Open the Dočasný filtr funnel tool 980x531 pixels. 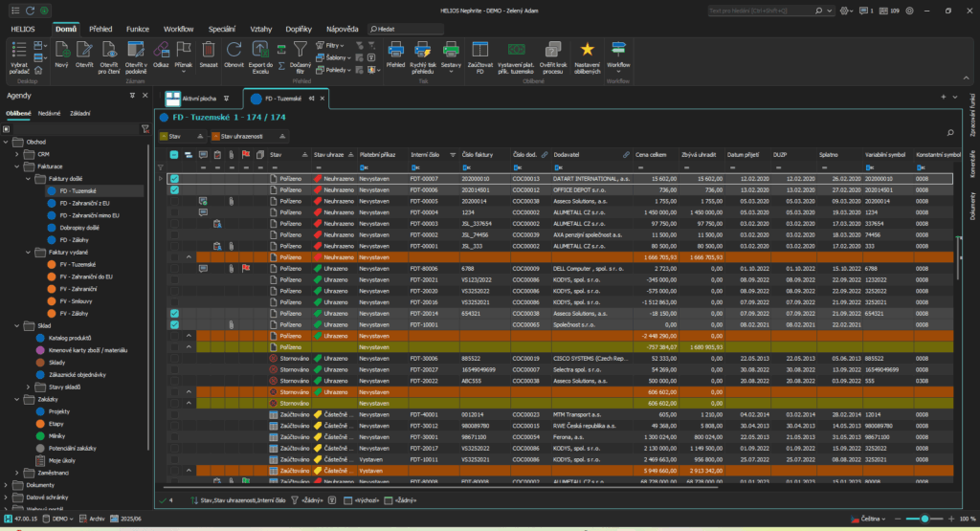300,50
